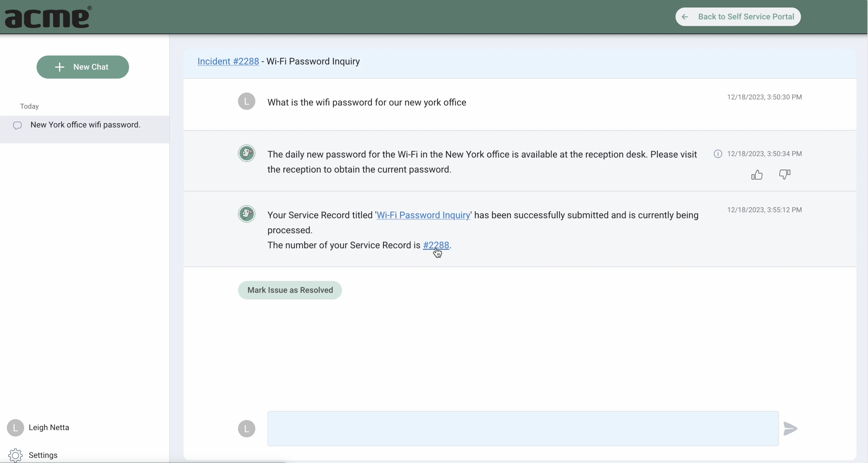Open Settings via the gear icon

coord(15,455)
